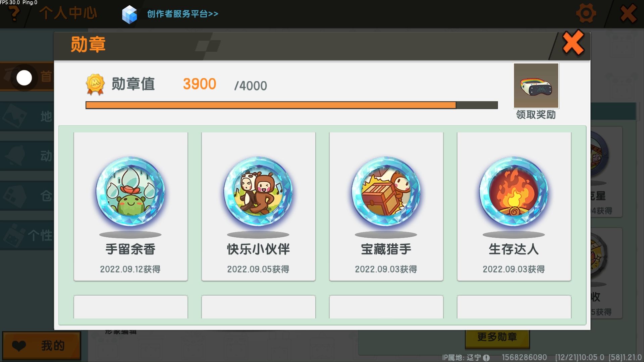Click the 领取奖励 claim reward label
Image resolution: width=644 pixels, height=362 pixels.
[536, 115]
